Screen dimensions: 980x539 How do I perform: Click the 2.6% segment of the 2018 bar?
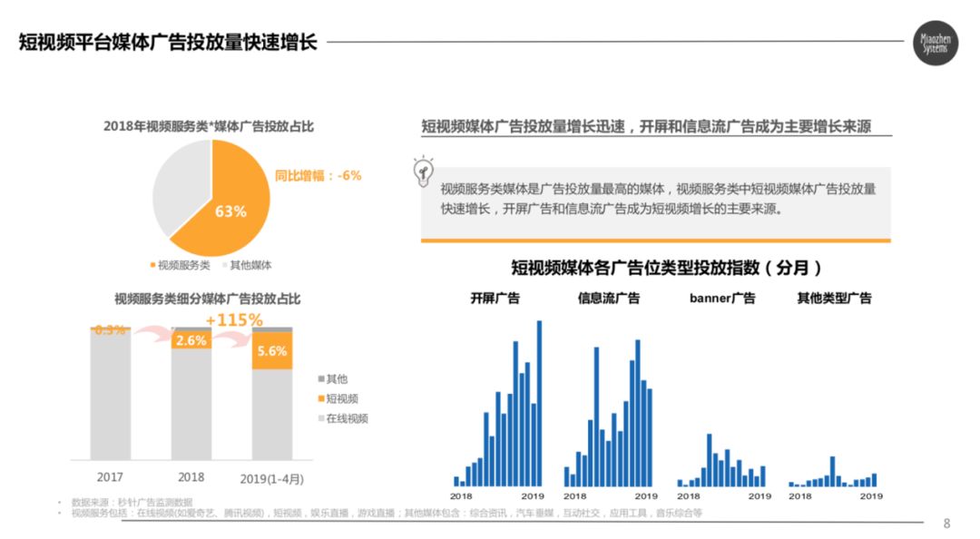coord(191,340)
